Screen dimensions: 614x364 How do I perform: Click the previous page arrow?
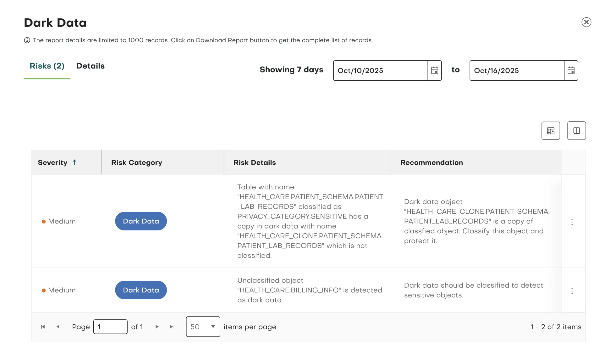(58, 327)
